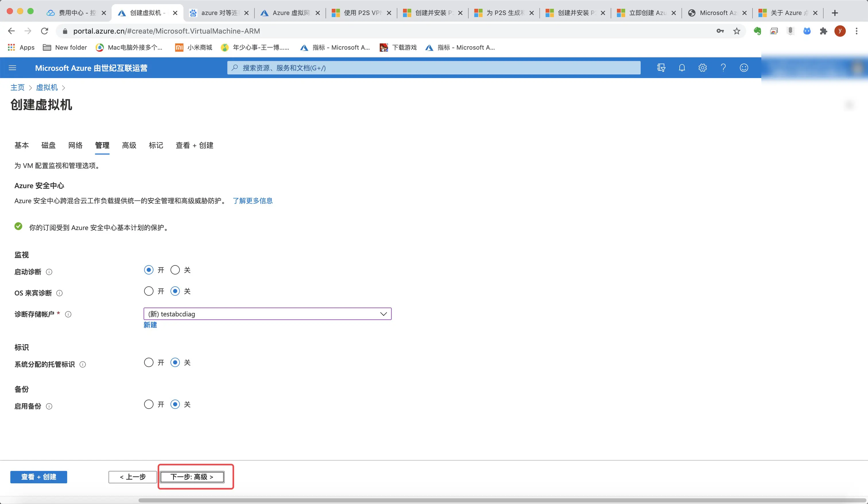Enable 系统分配的托管标识 with 开 radio
868x504 pixels.
click(148, 363)
